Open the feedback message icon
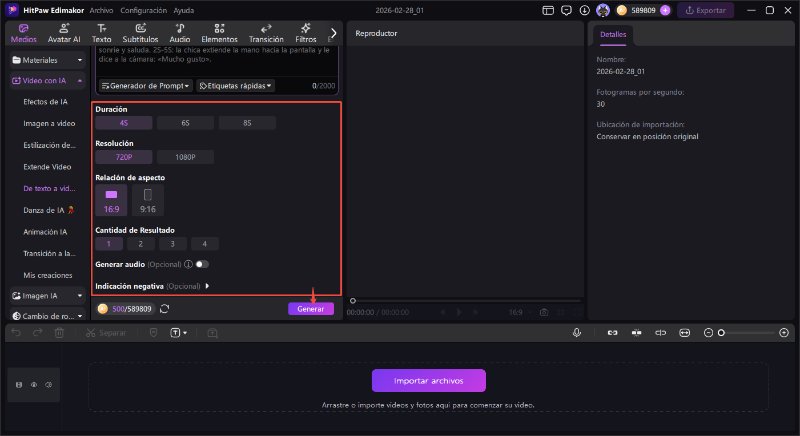 pyautogui.click(x=566, y=10)
